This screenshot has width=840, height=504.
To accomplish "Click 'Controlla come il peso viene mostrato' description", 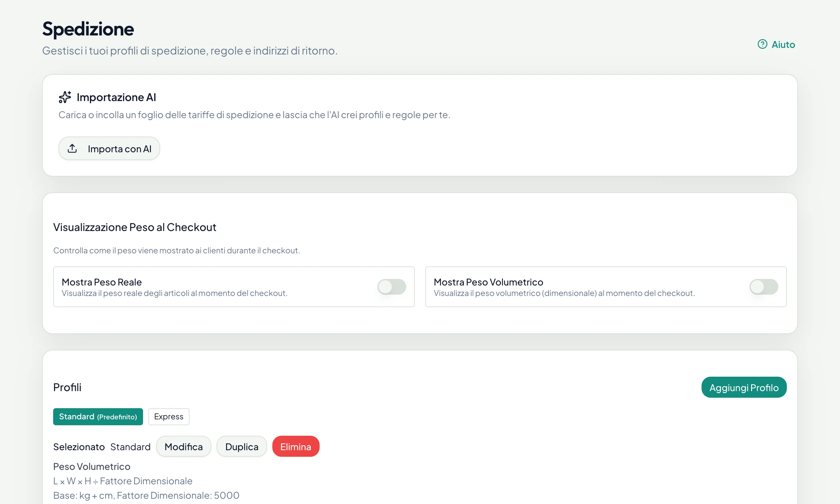I will point(177,250).
